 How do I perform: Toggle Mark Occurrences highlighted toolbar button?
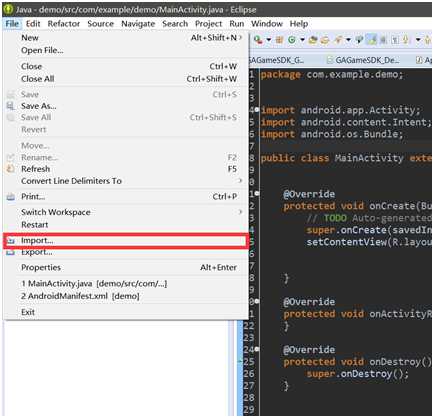[372, 40]
